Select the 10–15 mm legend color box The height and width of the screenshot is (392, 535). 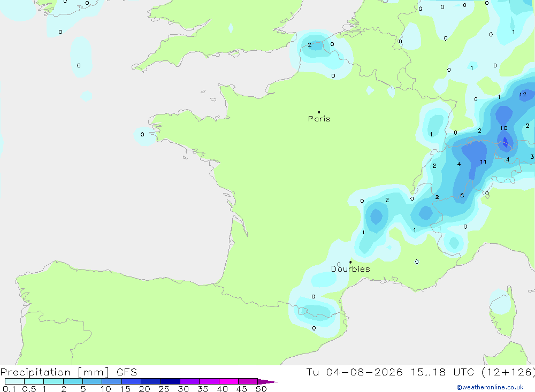pyautogui.click(x=112, y=381)
